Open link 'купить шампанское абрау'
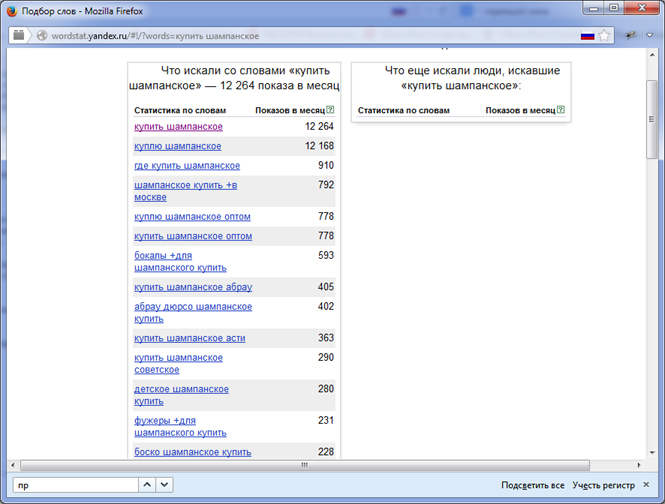 [x=193, y=287]
